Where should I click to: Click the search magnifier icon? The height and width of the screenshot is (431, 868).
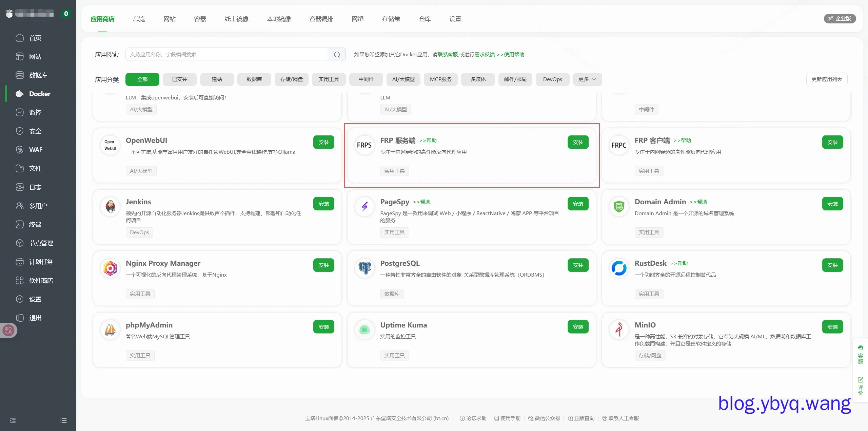(337, 54)
